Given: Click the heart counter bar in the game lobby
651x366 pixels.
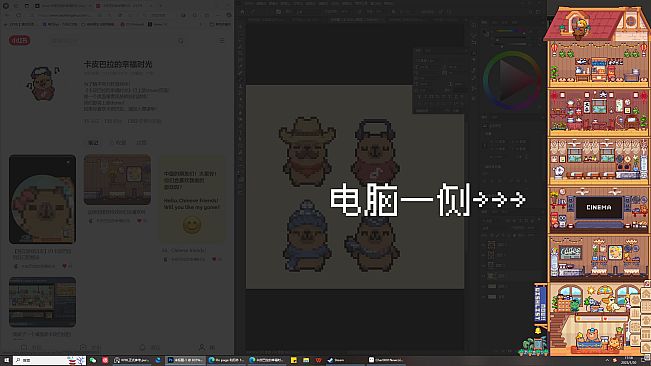Looking at the screenshot, I should (x=615, y=319).
